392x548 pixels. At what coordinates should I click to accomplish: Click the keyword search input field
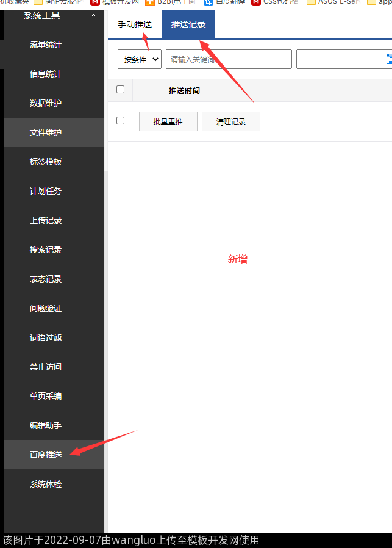tap(229, 59)
